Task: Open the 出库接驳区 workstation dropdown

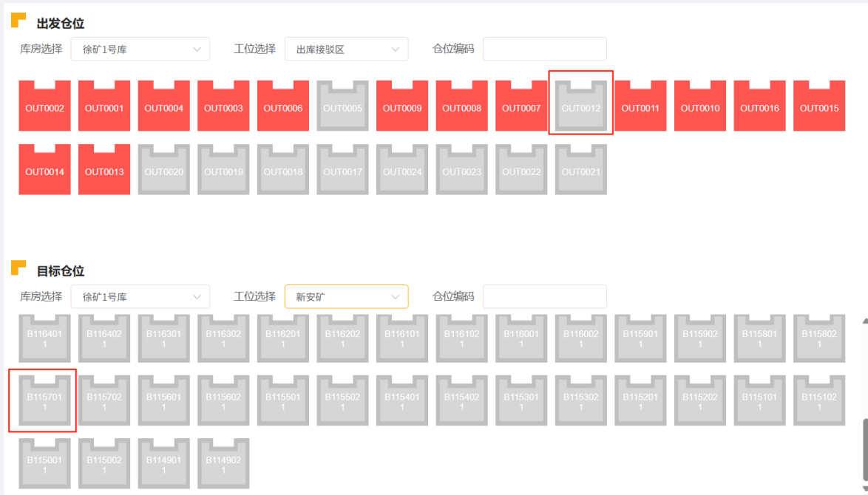Action: point(346,49)
